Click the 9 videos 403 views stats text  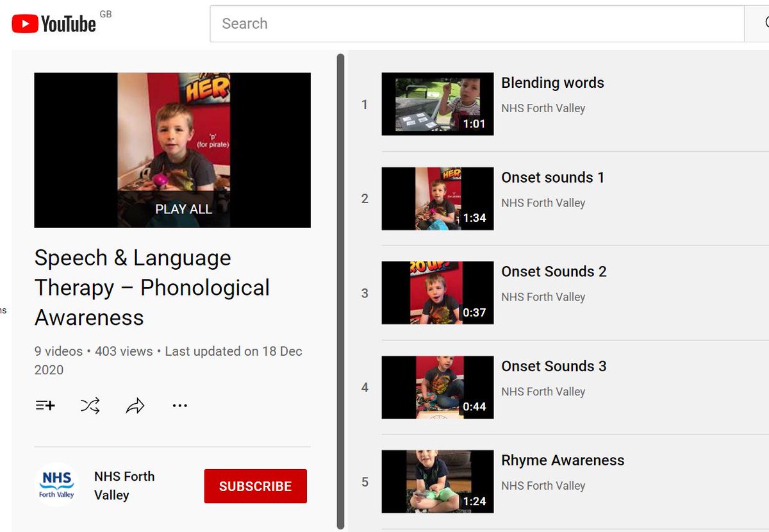[x=169, y=360]
